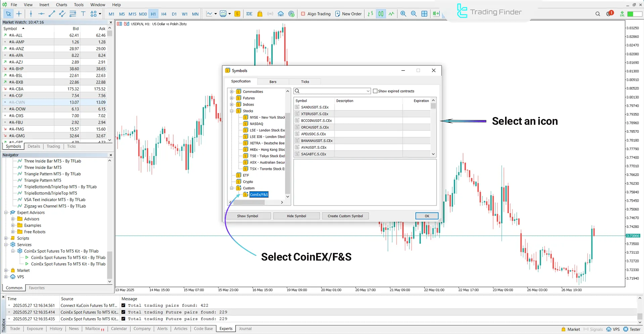
Task: Select the CoinEX/F&S custom symbol
Action: tap(258, 194)
